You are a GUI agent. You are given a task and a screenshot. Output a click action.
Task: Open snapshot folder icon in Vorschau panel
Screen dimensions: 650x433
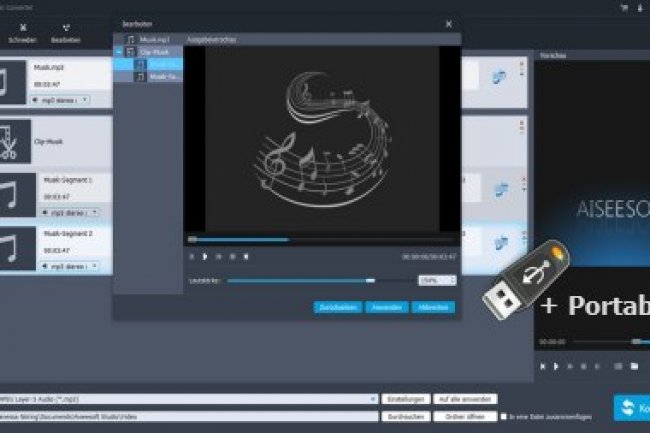point(634,366)
